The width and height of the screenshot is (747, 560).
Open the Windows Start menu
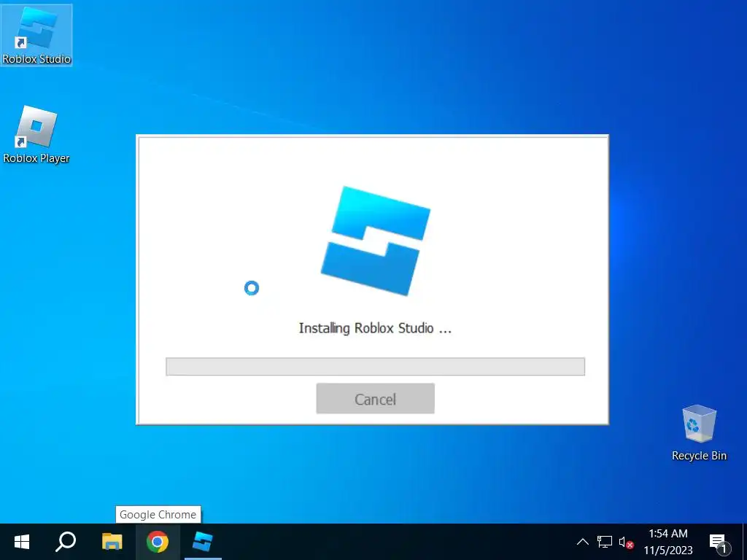(x=21, y=542)
